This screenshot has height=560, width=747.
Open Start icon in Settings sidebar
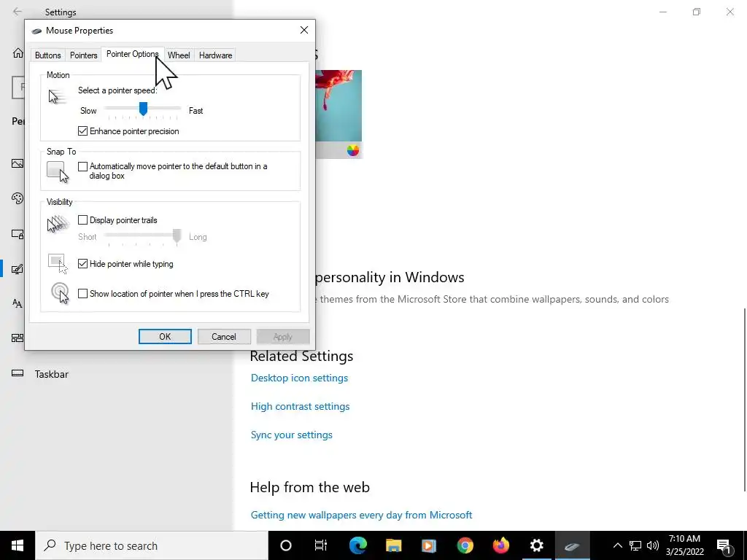(18, 338)
